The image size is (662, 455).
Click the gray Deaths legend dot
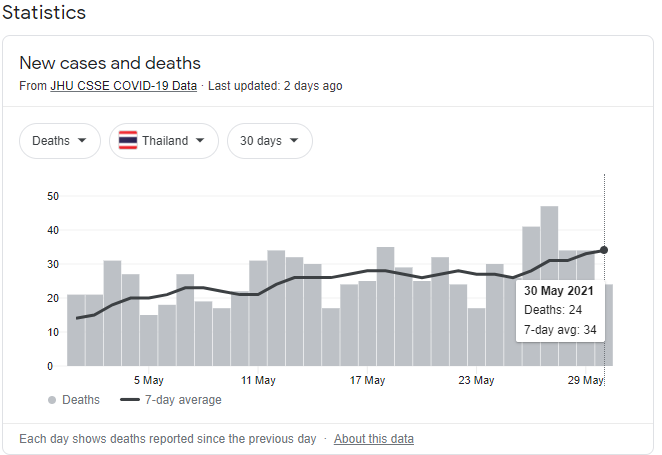tap(52, 400)
